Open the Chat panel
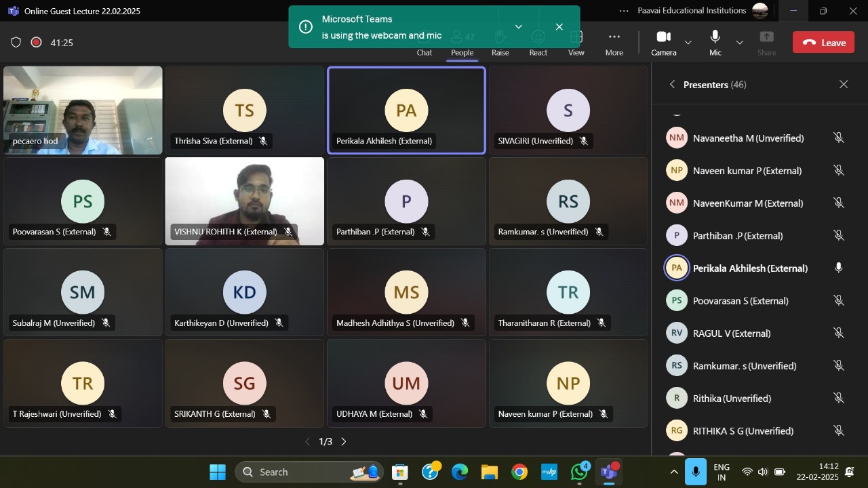 (425, 52)
